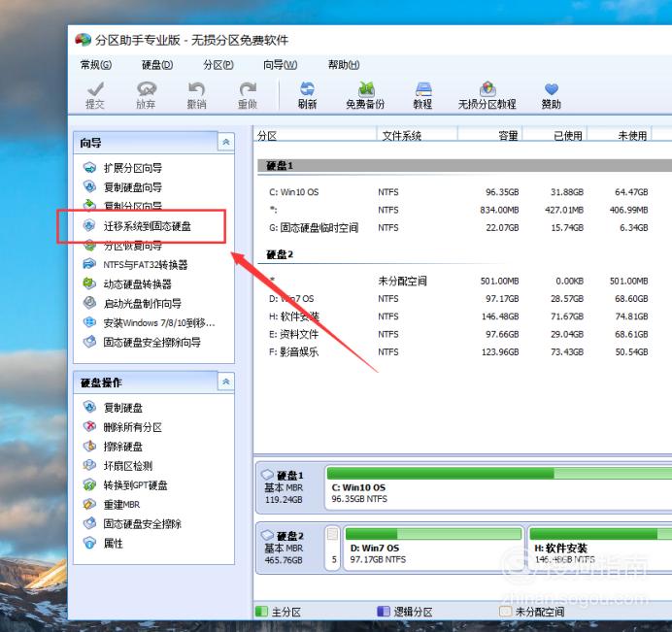Open disk 属性 (properties)

pos(103,543)
